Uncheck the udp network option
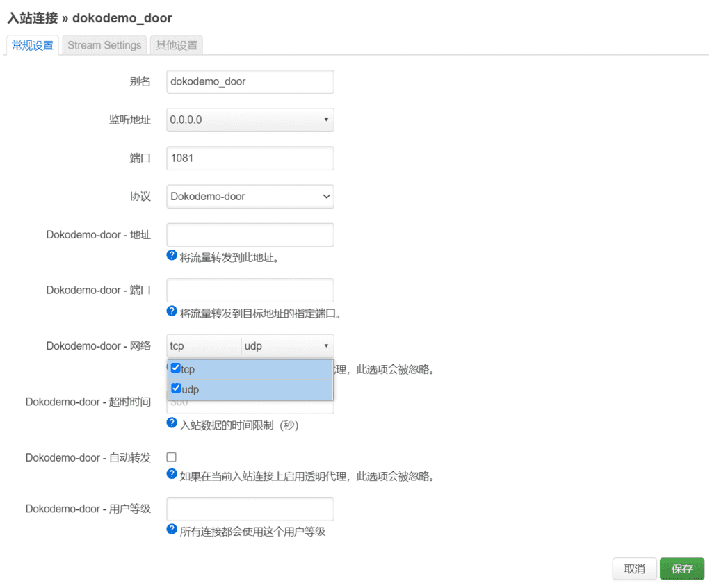Viewport: 712px width, 588px height. coord(175,389)
